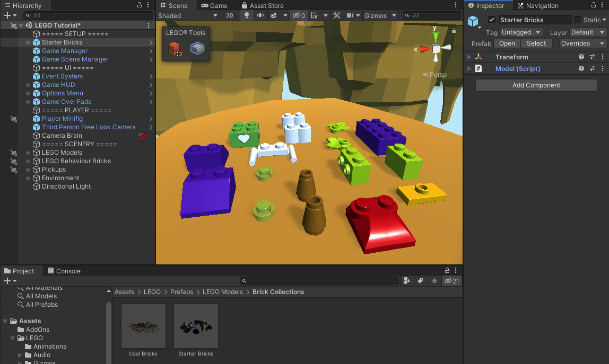This screenshot has height=364, width=609.
Task: Uncheck the Starter Bricks active checkbox
Action: tap(492, 20)
